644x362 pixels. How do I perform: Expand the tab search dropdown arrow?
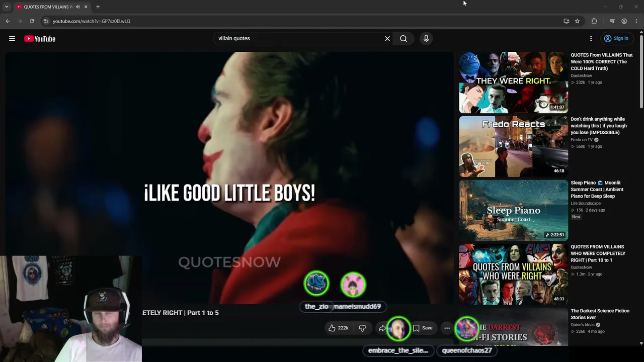pyautogui.click(x=7, y=7)
